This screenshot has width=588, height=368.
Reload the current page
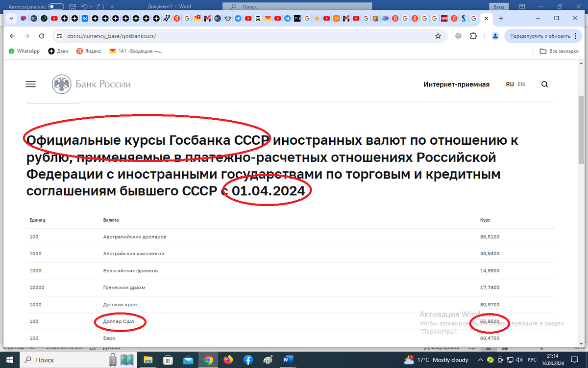point(42,36)
